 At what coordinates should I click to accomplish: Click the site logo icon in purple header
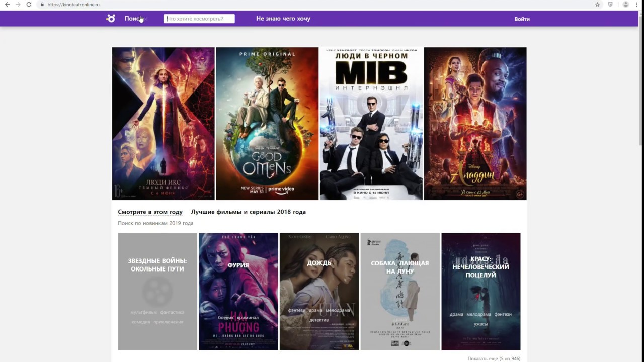111,19
